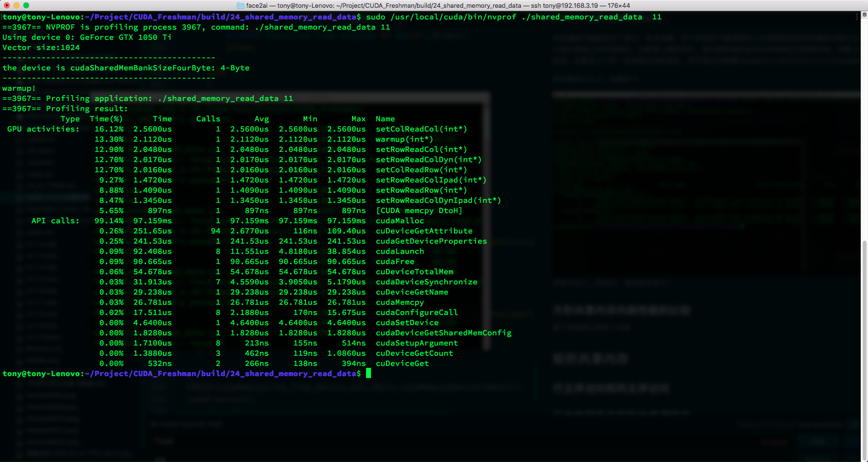Click the 'Calls' column header

coord(208,119)
